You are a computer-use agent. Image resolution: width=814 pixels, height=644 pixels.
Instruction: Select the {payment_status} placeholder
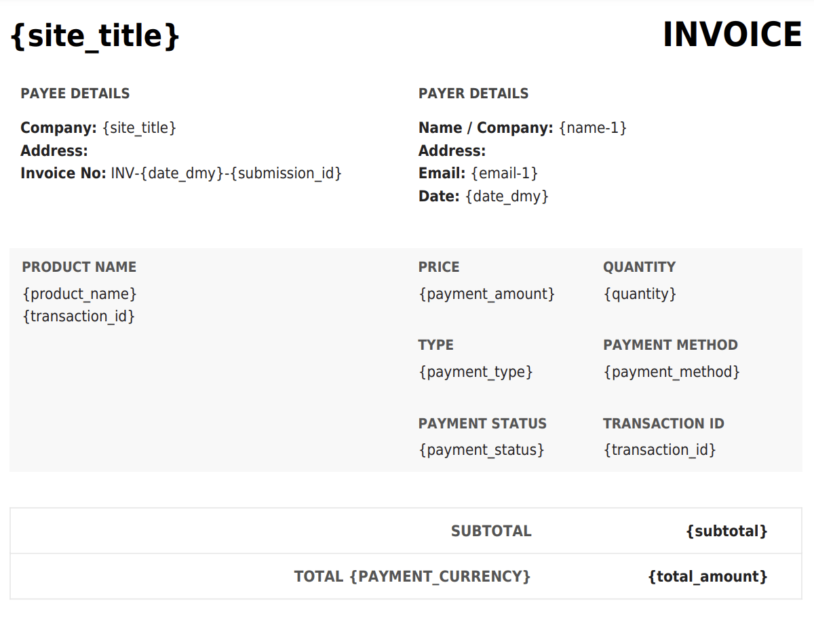482,449
